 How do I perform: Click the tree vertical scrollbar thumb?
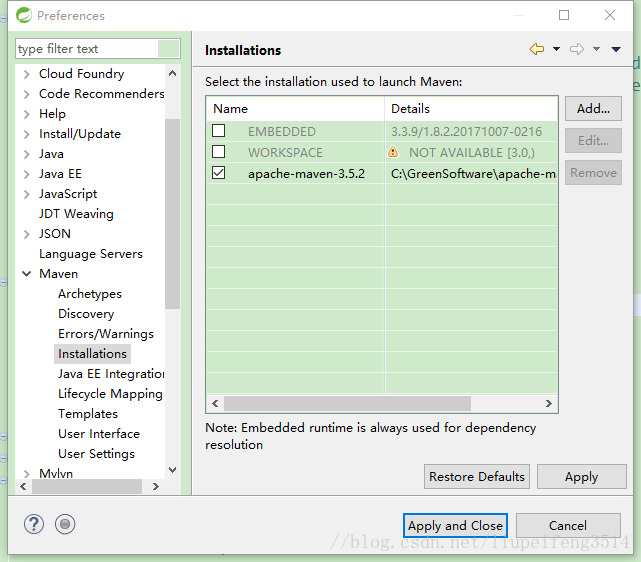tap(173, 214)
